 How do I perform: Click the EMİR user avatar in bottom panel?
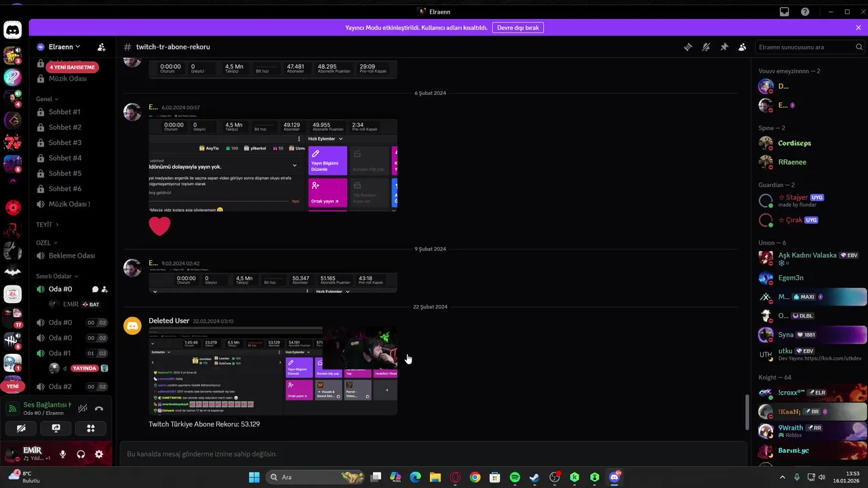[12, 454]
